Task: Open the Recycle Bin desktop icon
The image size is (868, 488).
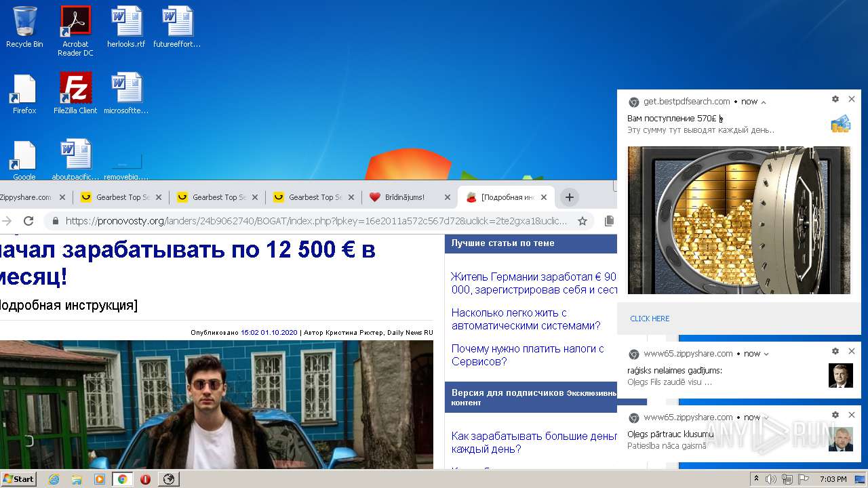Action: [x=24, y=27]
